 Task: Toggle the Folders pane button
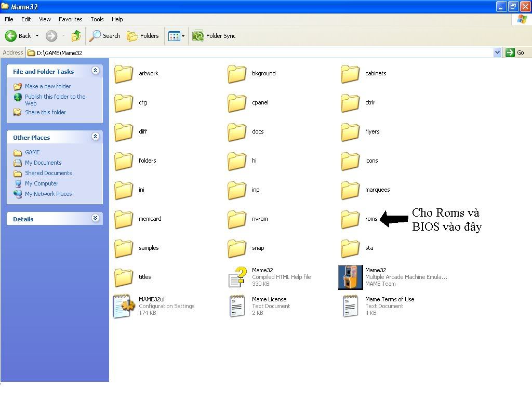pos(142,36)
